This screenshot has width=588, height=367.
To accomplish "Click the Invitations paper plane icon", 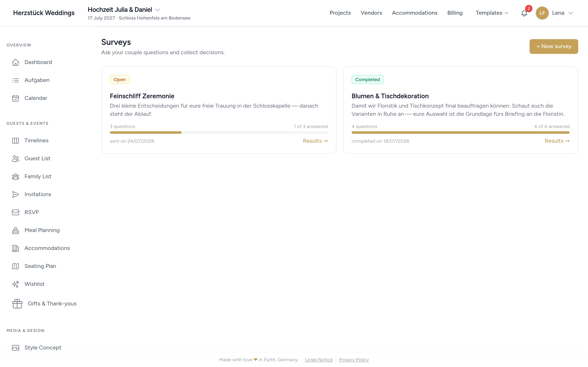I will [16, 194].
